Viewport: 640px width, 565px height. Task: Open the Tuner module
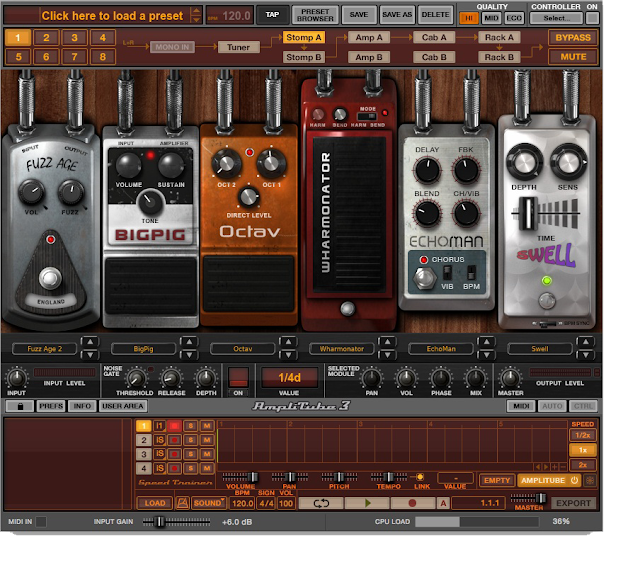(x=238, y=47)
